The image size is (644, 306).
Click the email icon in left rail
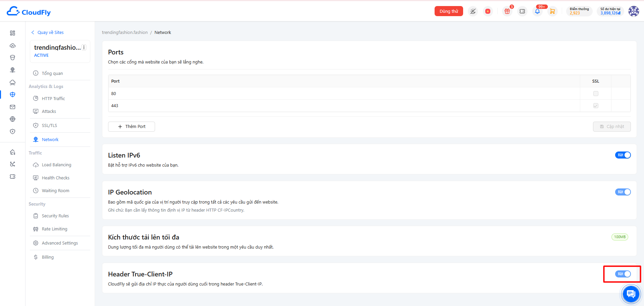(x=12, y=107)
